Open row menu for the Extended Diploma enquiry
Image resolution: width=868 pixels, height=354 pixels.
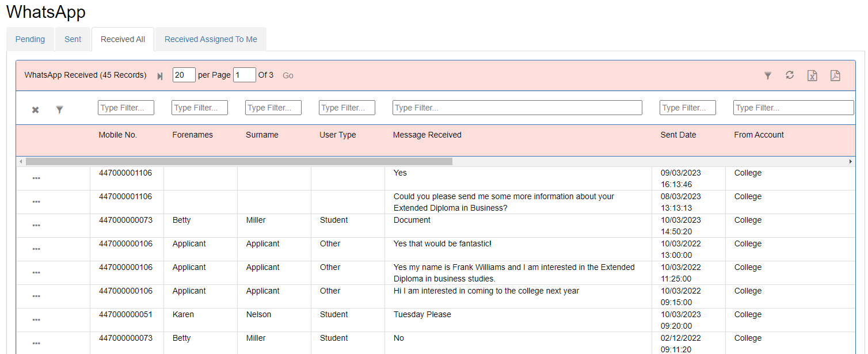[36, 202]
